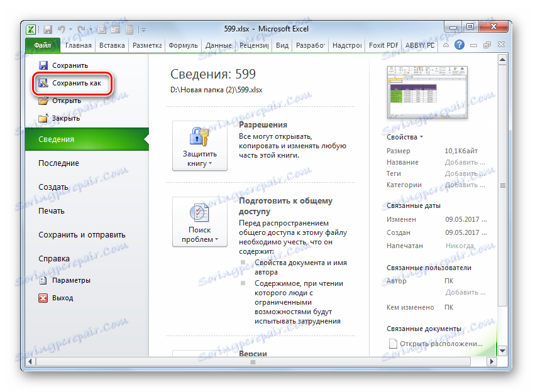This screenshot has height=392, width=533.
Task: Click the file path D:\Новая папка (2)\599.xlsx
Action: click(x=216, y=90)
